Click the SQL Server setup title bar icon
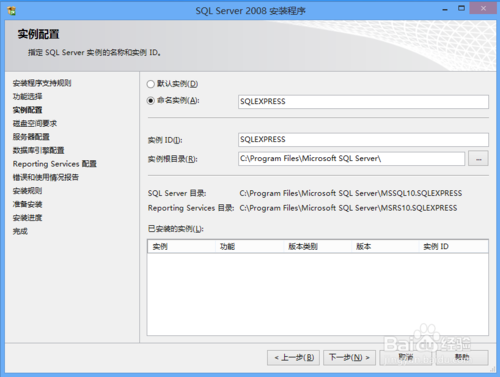The height and width of the screenshot is (377, 500). coord(12,11)
